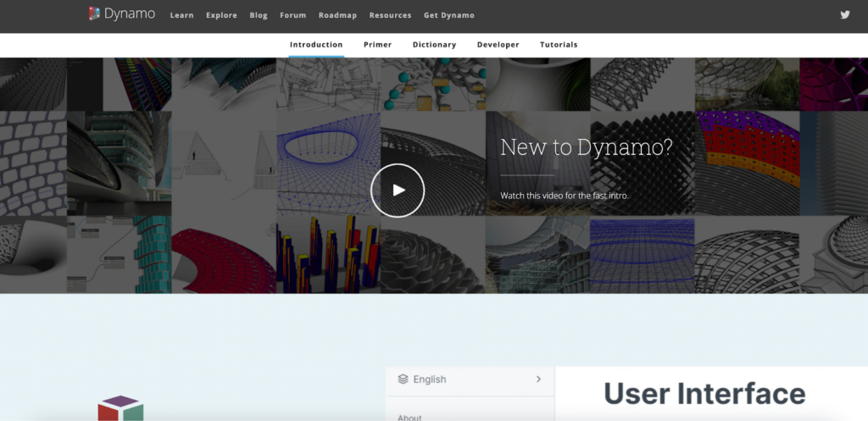
Task: Click the layers icon beside English
Action: click(403, 379)
